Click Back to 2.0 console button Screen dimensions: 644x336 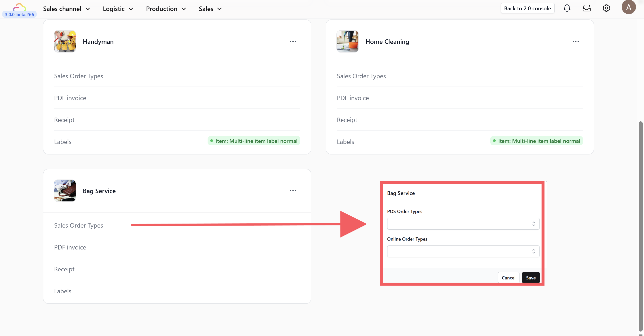[527, 8]
